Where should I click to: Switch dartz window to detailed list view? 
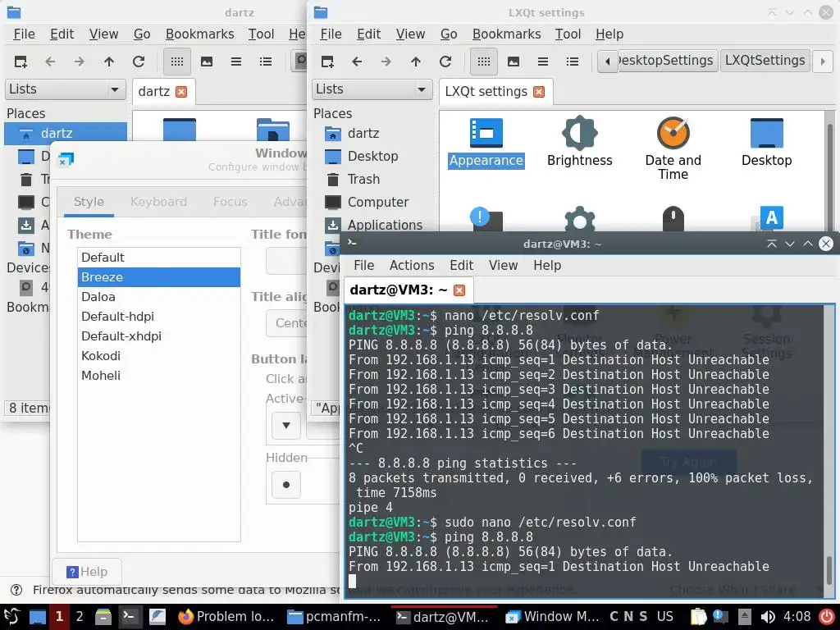tap(265, 62)
